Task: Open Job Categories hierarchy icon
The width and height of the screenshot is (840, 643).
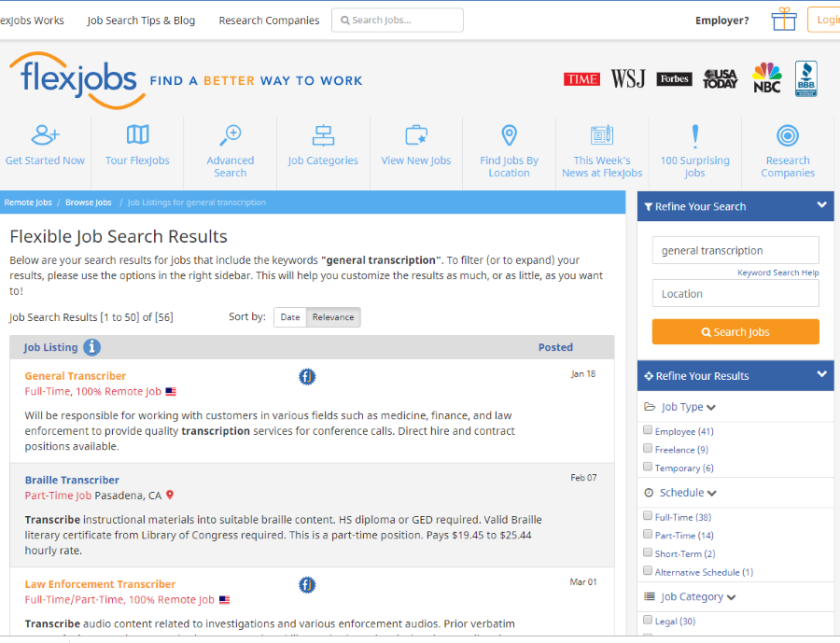Action: pyautogui.click(x=323, y=135)
